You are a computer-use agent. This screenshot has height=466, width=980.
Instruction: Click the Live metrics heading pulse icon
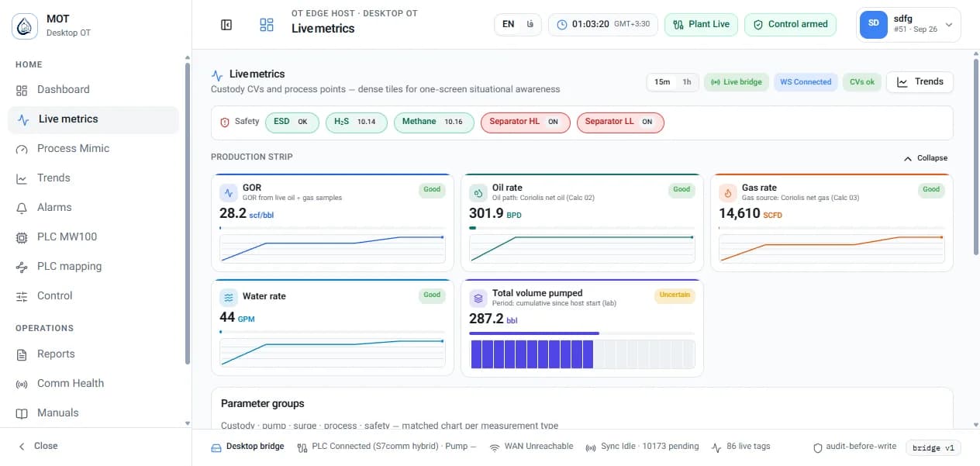pyautogui.click(x=218, y=75)
